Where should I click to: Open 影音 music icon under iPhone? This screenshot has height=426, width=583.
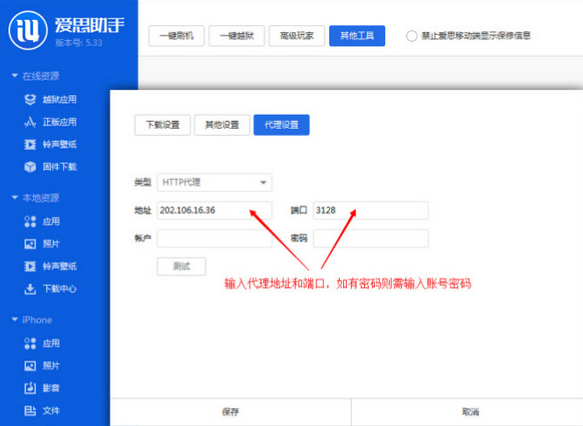(30, 388)
